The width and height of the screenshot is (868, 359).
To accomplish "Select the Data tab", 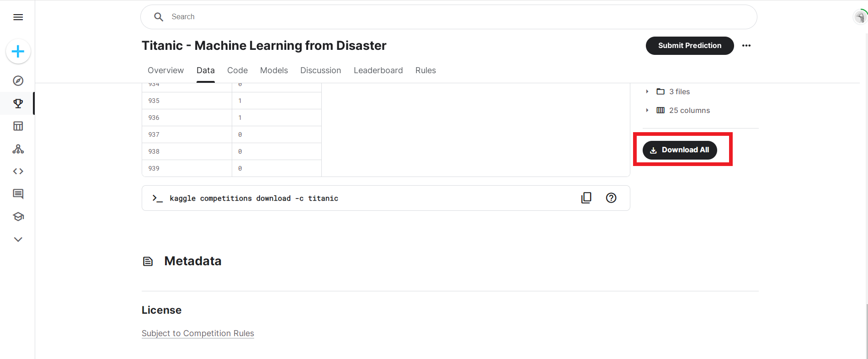I will (206, 70).
